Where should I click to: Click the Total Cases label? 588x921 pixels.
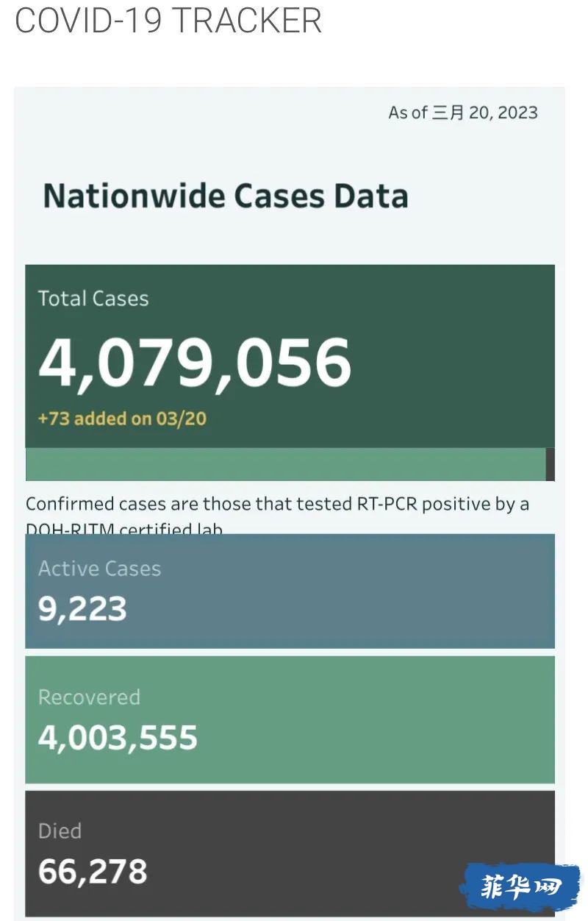coord(93,299)
